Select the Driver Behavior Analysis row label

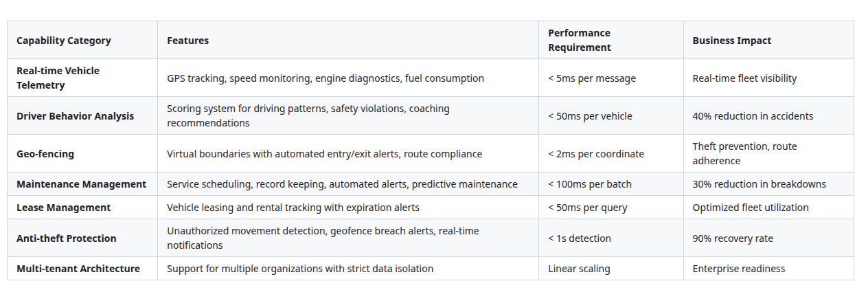[x=76, y=116]
